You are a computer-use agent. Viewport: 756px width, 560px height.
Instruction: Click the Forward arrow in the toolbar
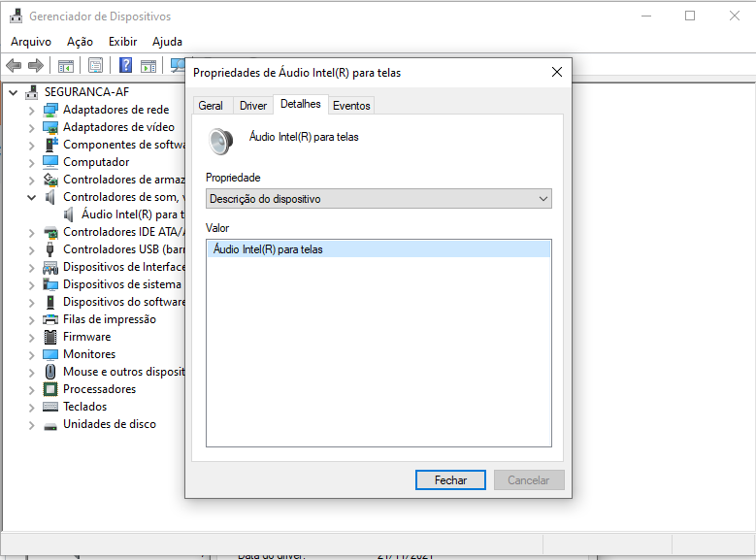[x=36, y=65]
